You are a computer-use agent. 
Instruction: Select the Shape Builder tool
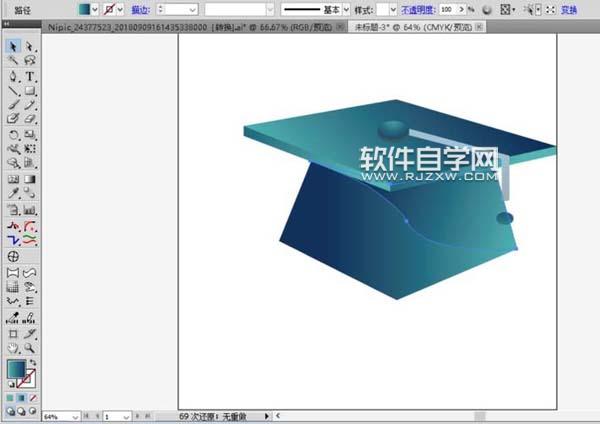[13, 163]
